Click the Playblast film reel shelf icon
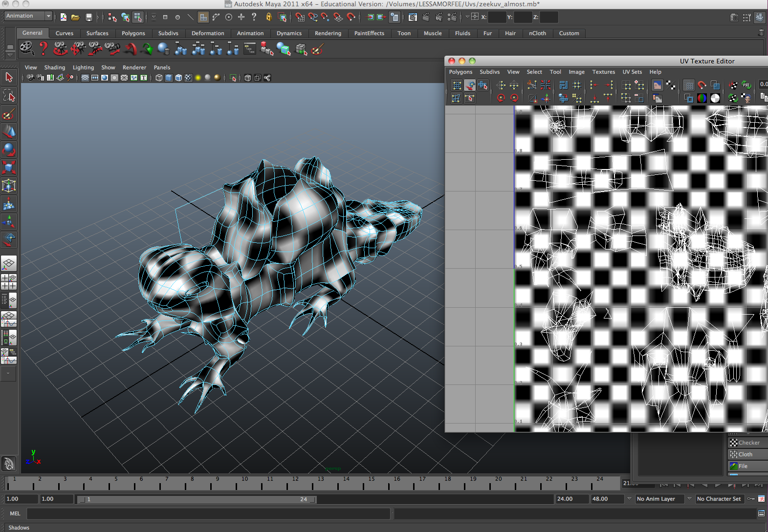This screenshot has width=768, height=532. [26, 48]
